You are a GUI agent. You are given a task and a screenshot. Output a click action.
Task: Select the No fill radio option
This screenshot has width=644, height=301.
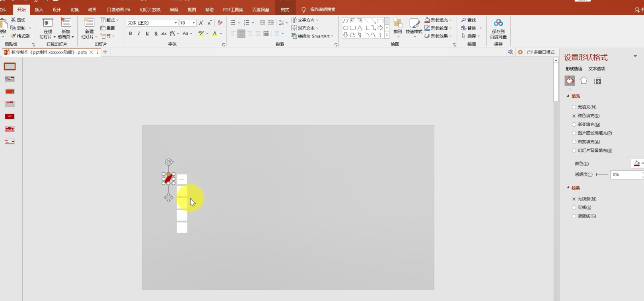[574, 107]
